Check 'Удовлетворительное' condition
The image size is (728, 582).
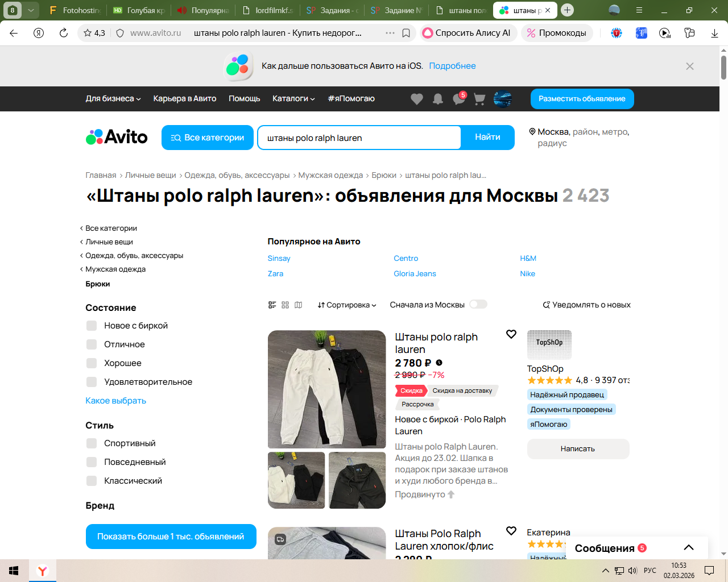pos(92,382)
